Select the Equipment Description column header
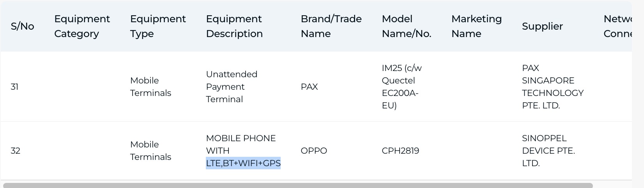This screenshot has height=188, width=644. point(234,26)
